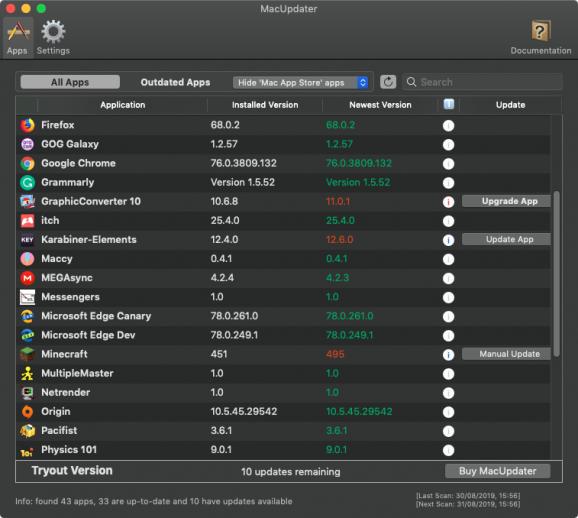Select the Pacifist row name
The image size is (578, 518).
(x=59, y=431)
